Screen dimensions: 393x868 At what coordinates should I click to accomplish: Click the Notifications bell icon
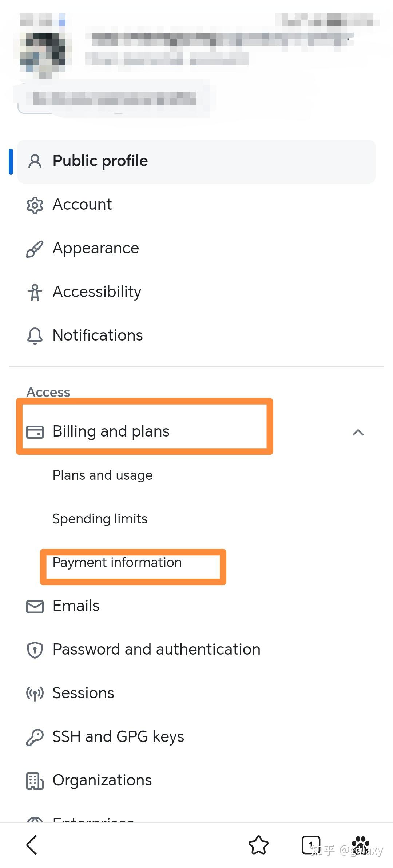(x=35, y=336)
